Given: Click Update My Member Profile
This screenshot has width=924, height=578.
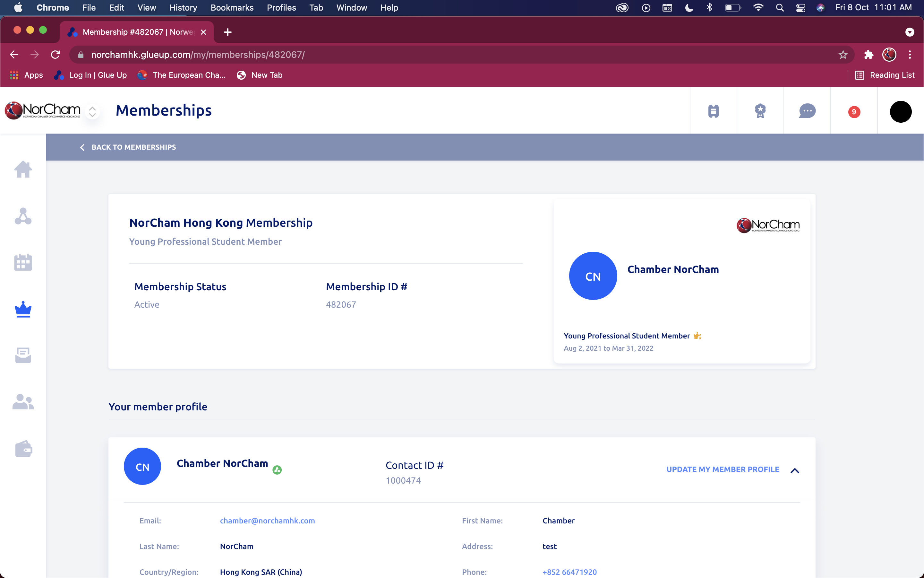Looking at the screenshot, I should pyautogui.click(x=723, y=469).
